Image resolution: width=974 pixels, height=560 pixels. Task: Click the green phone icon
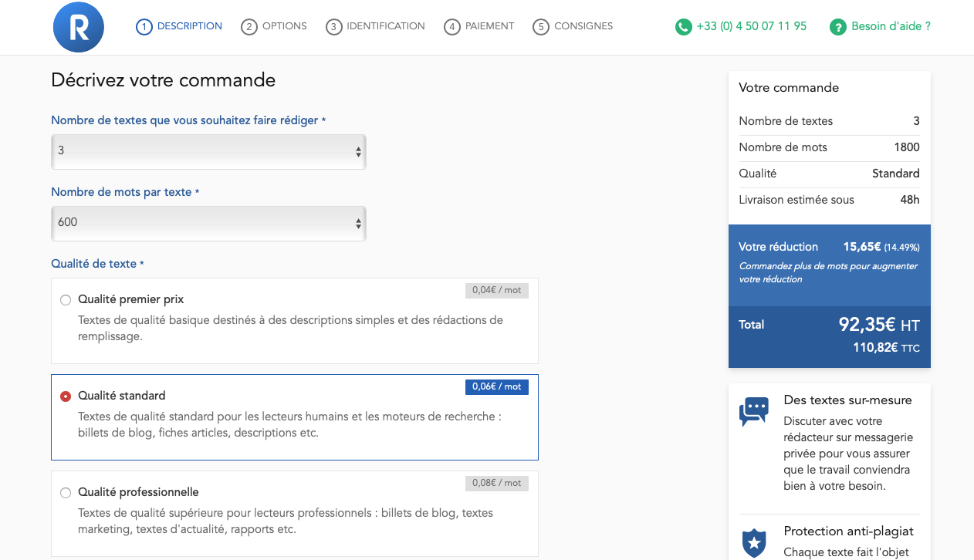pos(683,27)
